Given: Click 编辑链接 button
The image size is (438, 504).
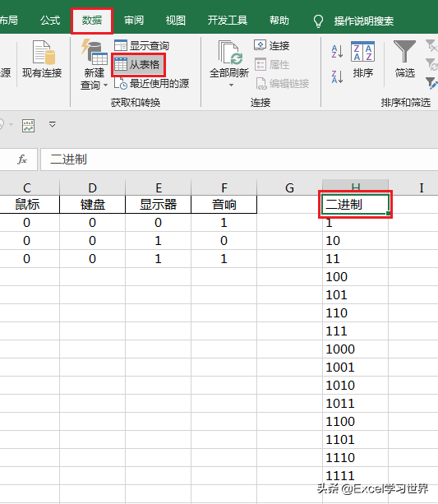Looking at the screenshot, I should 283,84.
